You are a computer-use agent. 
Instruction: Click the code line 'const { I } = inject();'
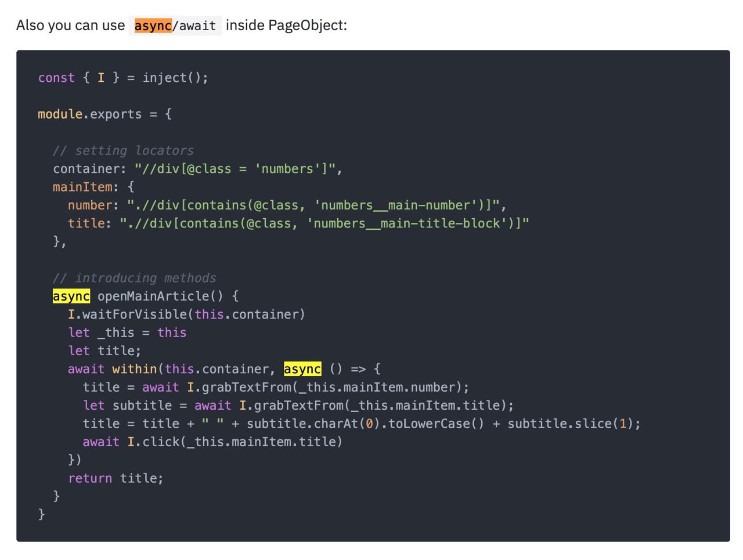point(123,78)
